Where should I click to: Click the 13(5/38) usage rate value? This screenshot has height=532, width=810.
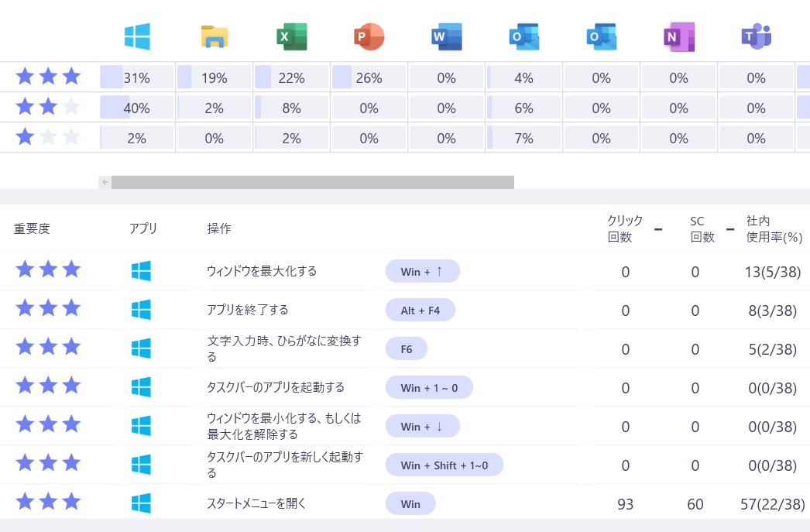pos(773,272)
